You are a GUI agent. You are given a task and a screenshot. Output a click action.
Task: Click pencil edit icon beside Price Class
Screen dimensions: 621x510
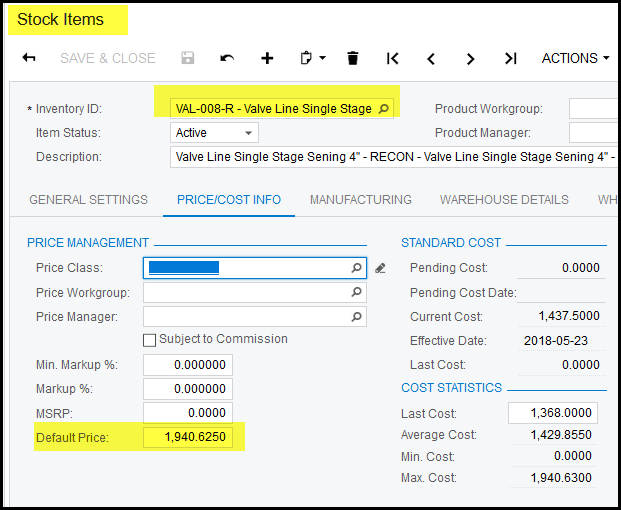click(x=380, y=268)
